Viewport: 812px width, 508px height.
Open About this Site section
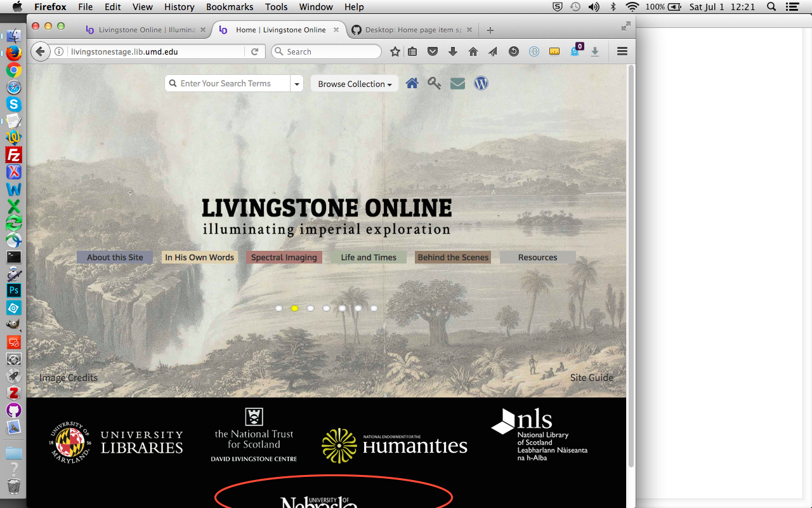point(115,257)
